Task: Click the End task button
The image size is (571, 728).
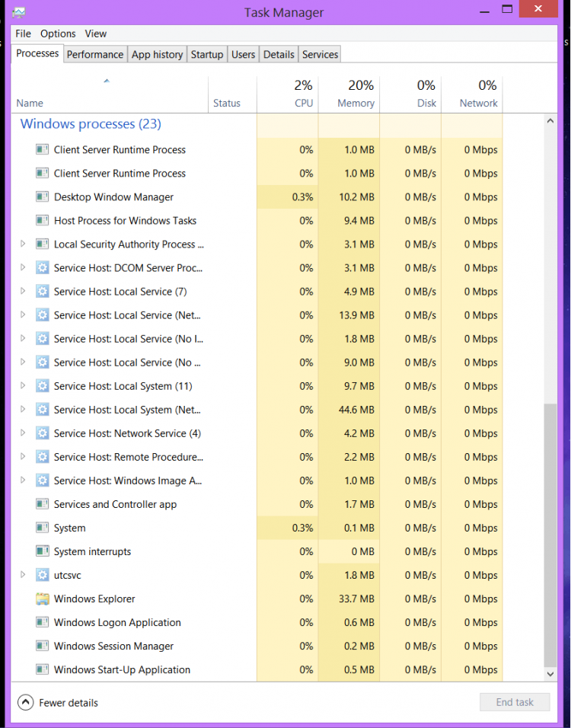Action: (x=515, y=702)
